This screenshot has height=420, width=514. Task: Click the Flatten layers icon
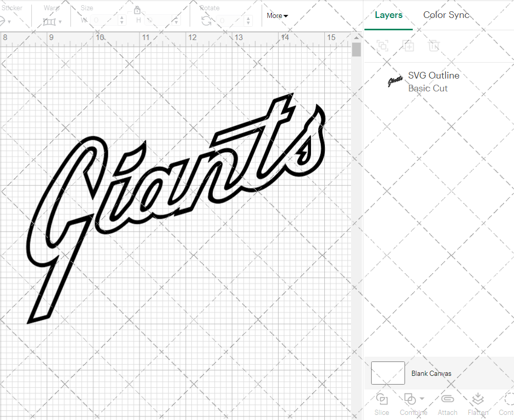(478, 399)
